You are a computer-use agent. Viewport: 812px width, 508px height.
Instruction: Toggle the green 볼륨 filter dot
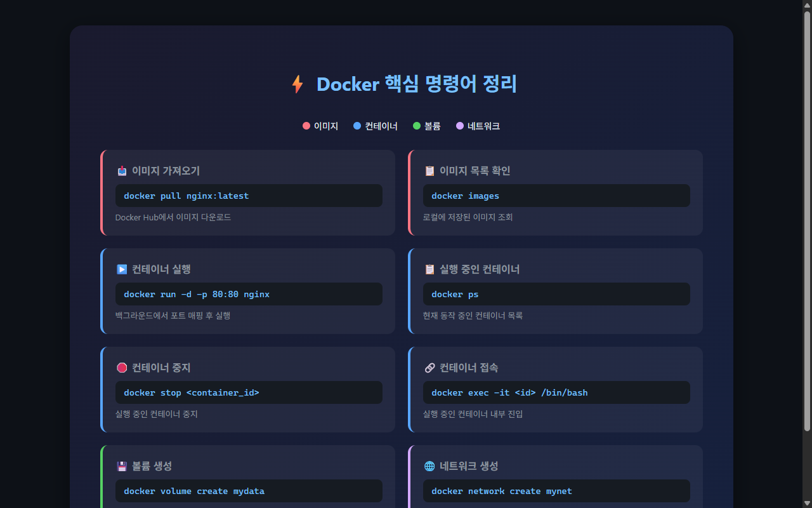coord(416,125)
